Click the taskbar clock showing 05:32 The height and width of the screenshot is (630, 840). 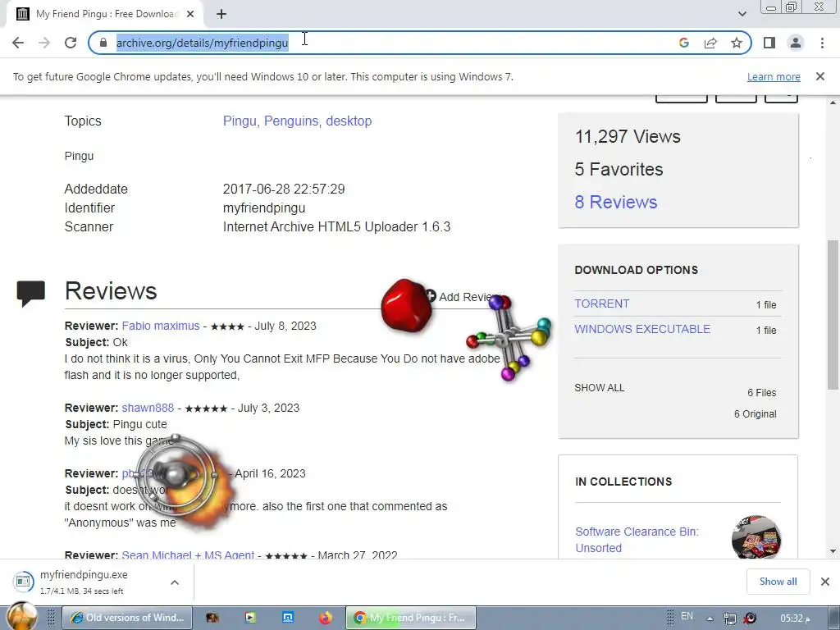[794, 619]
